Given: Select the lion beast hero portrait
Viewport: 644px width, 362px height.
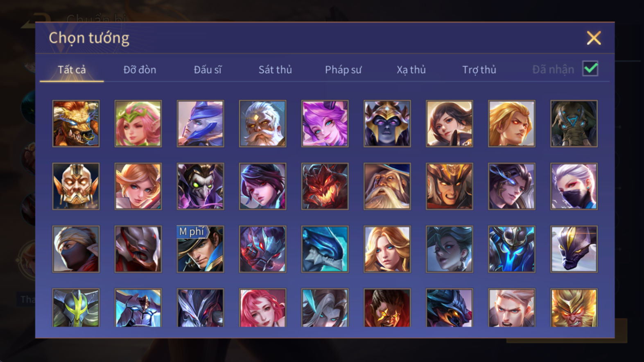Looking at the screenshot, I should click(76, 124).
